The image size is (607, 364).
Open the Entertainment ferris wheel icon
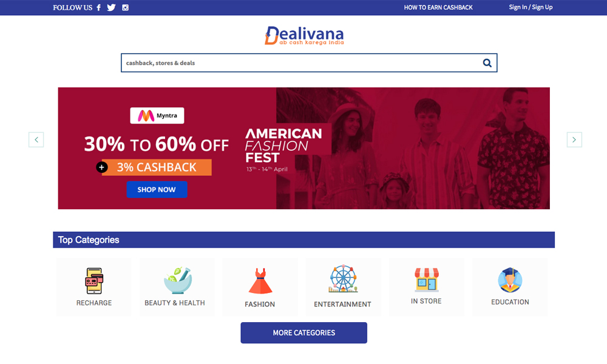pyautogui.click(x=343, y=278)
